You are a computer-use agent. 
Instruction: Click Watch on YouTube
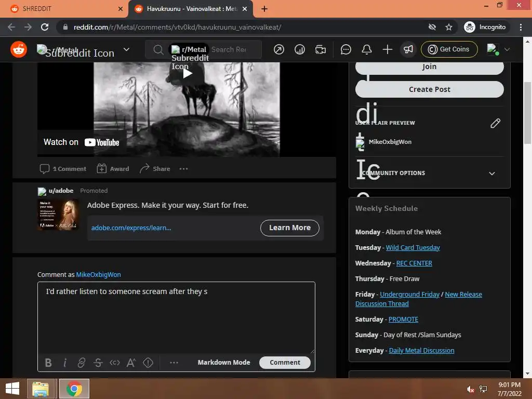tap(82, 142)
